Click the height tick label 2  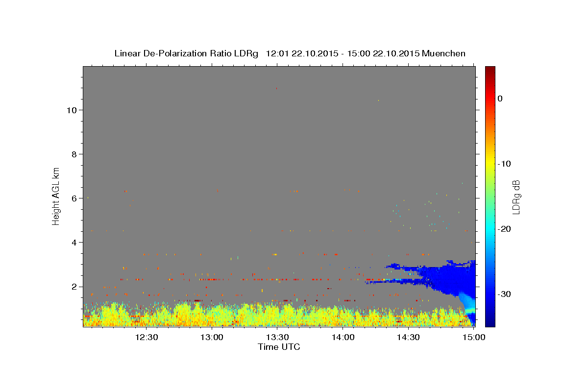click(73, 287)
